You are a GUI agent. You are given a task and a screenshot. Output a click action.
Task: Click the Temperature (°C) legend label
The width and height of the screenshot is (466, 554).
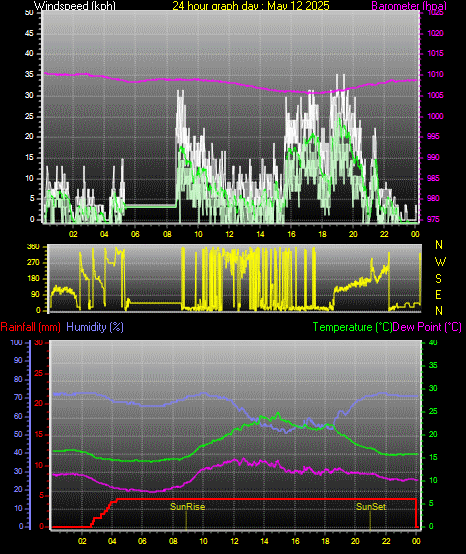click(x=352, y=327)
